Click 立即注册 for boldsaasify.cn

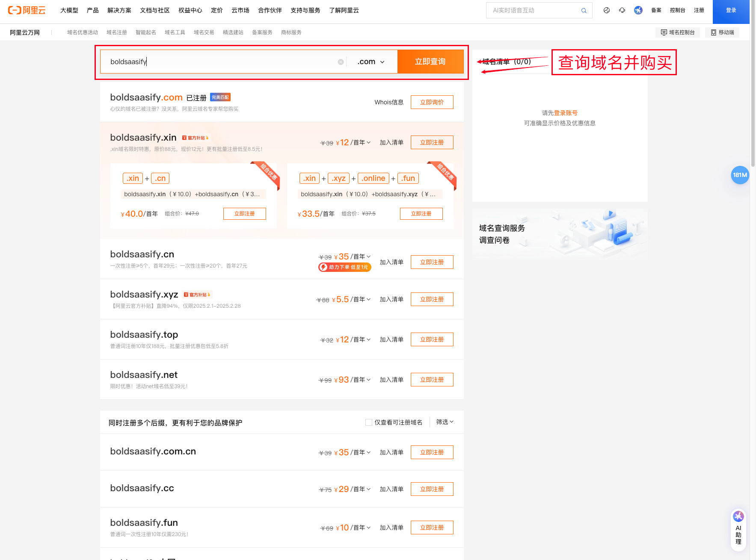432,262
